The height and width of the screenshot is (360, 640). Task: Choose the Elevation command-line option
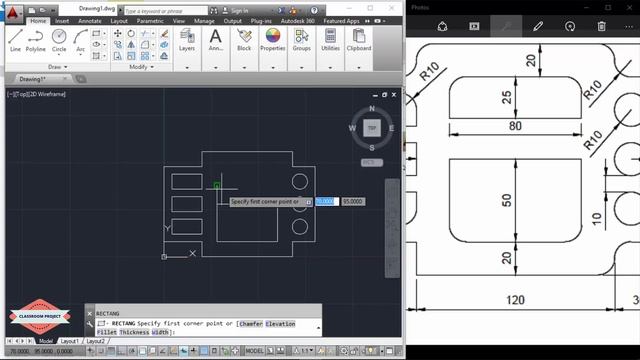[280, 324]
